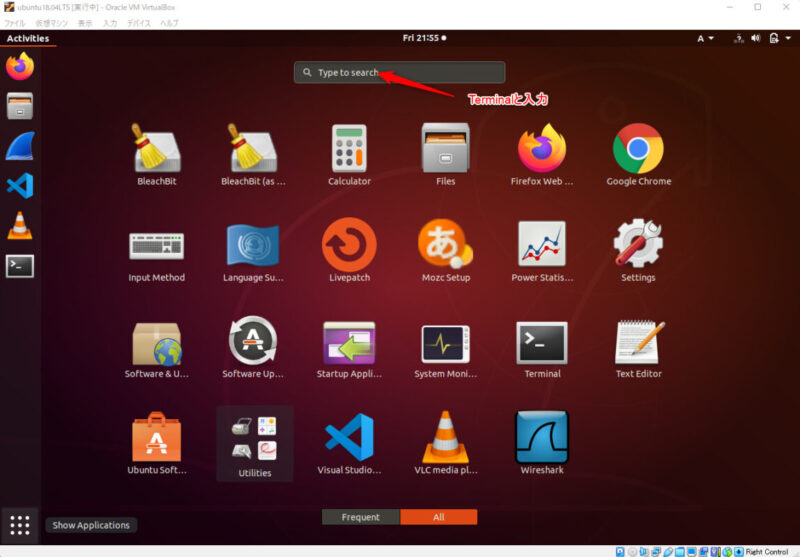Click the Type to search field
Viewport: 800px width, 557px height.
(399, 72)
